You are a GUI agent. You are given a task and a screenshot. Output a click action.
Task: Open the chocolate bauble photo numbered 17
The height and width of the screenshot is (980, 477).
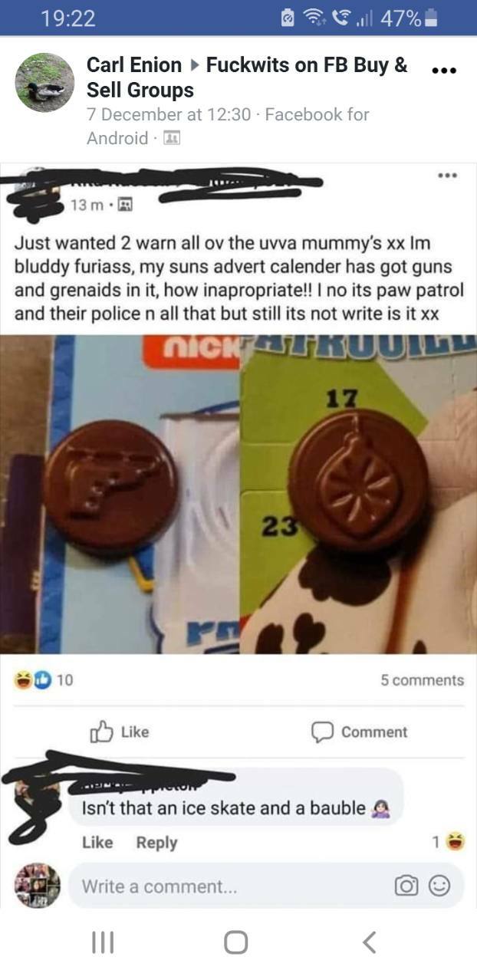click(x=359, y=495)
